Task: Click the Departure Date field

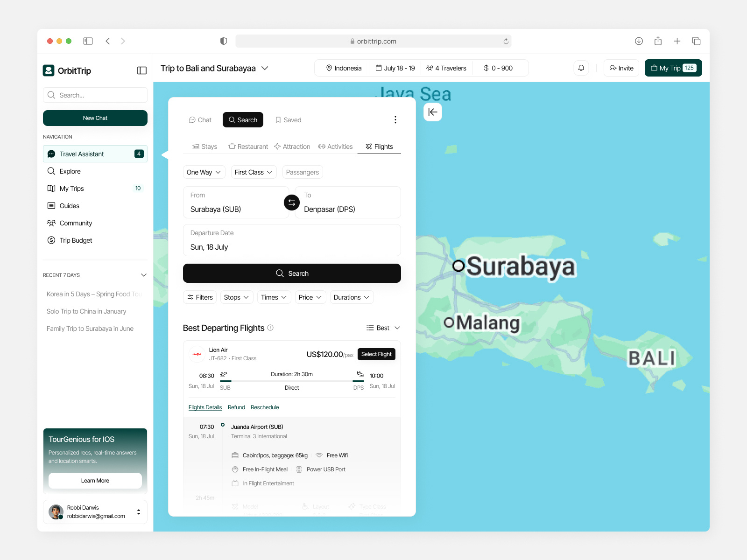Action: (292, 240)
